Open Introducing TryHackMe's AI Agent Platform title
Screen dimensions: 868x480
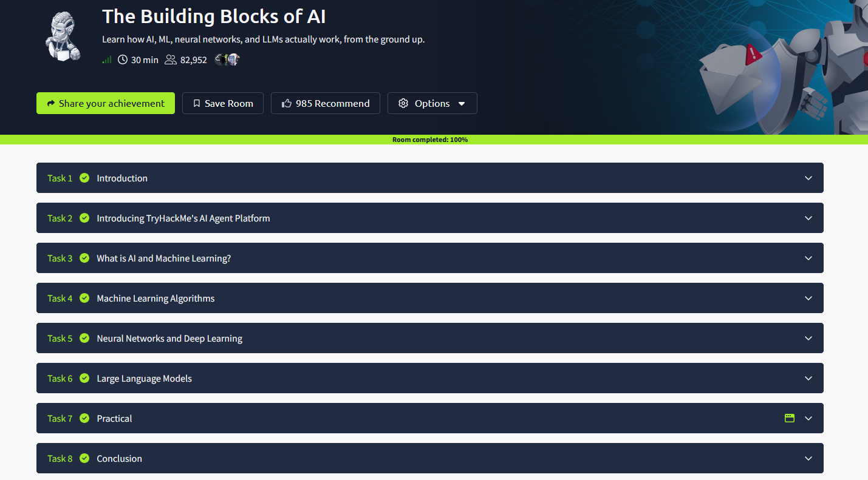pos(183,218)
